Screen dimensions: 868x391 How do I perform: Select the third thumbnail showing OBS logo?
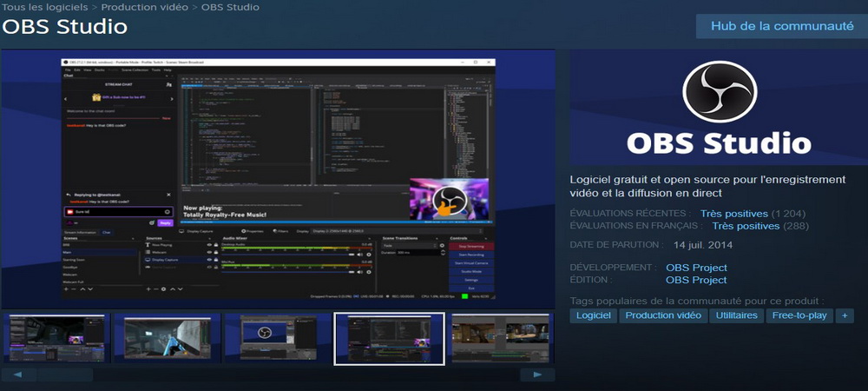coord(278,338)
